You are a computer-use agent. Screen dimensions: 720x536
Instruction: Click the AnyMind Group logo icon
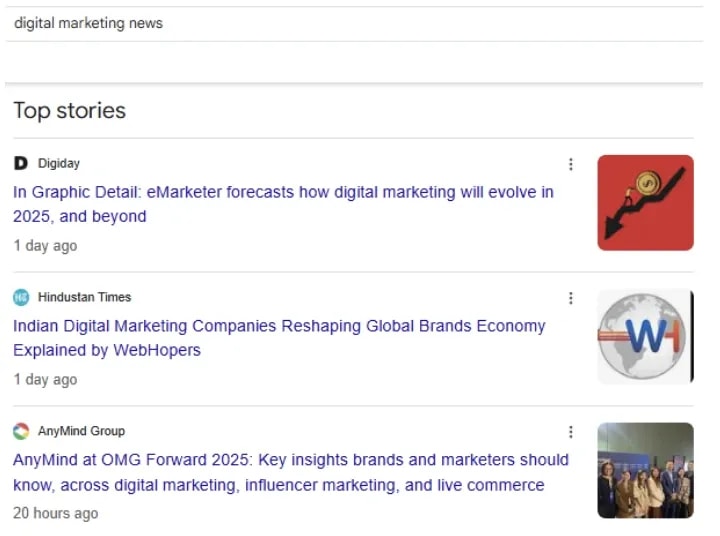(x=21, y=431)
